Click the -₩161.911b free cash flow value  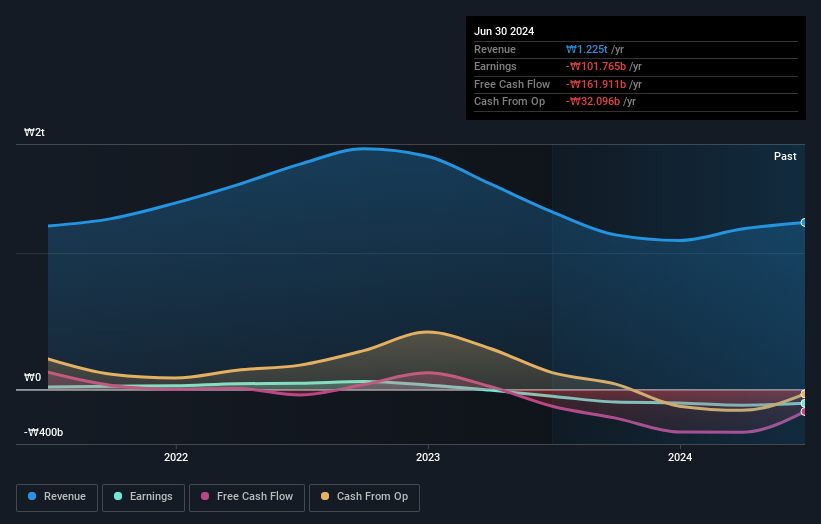tap(595, 84)
